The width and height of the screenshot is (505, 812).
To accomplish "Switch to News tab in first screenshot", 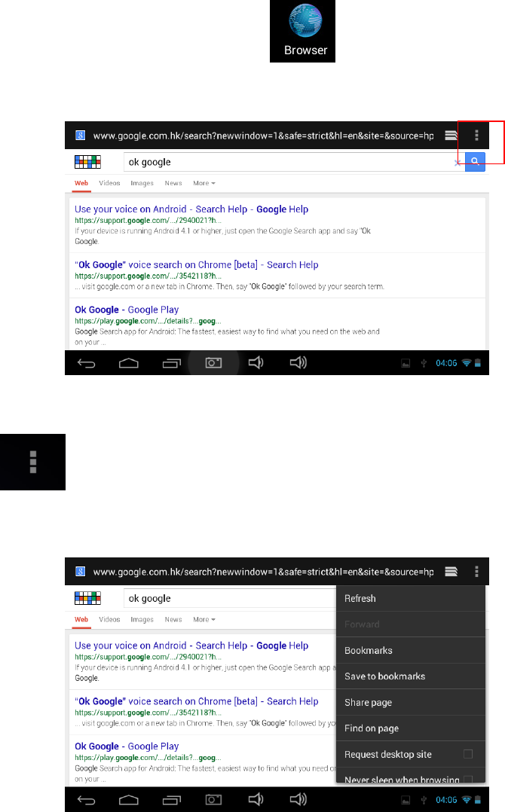I will (173, 183).
